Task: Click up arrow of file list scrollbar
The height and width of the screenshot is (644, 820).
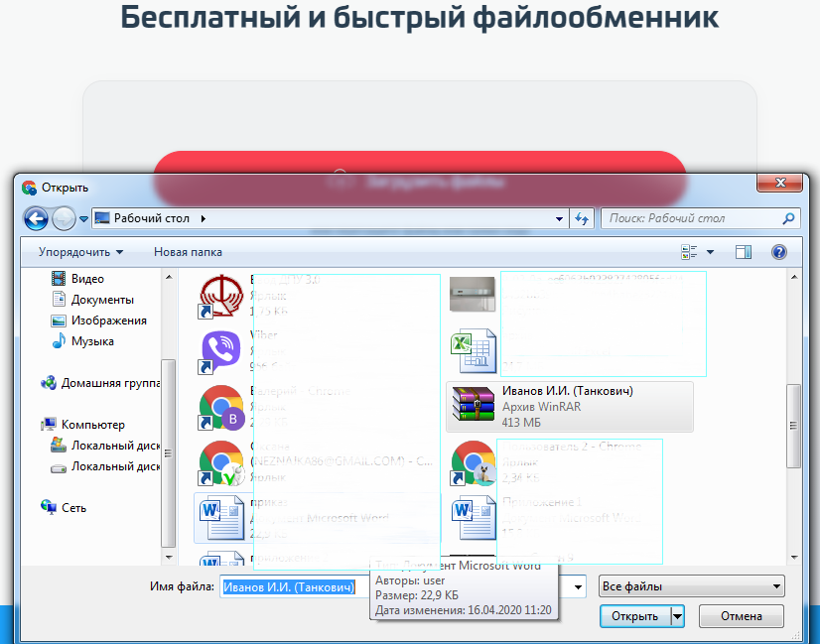Action: point(794,277)
